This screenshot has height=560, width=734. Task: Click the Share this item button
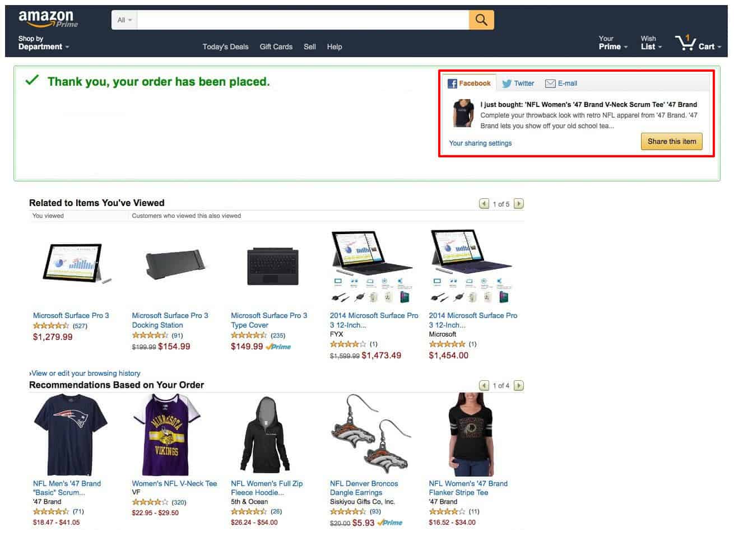(x=671, y=142)
